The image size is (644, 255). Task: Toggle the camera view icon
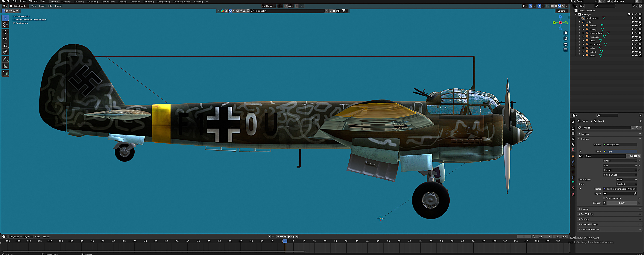pyautogui.click(x=566, y=44)
